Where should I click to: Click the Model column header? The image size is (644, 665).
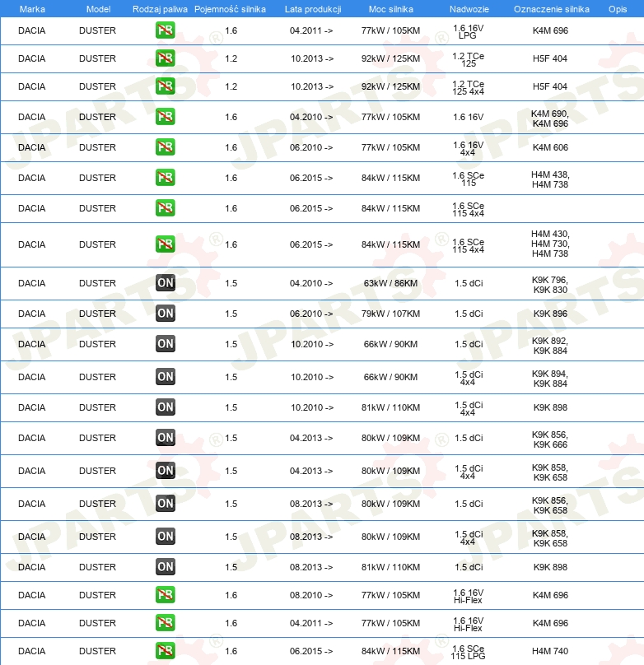(98, 9)
